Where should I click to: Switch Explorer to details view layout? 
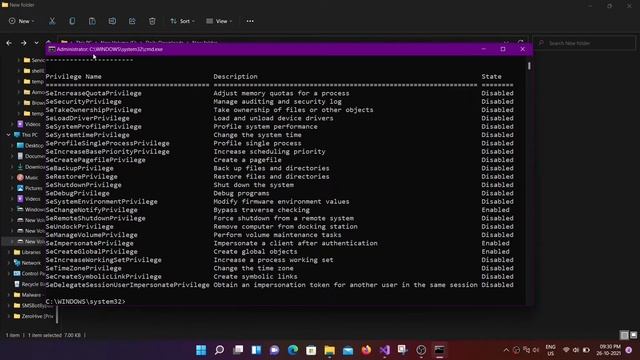[x=624, y=335]
